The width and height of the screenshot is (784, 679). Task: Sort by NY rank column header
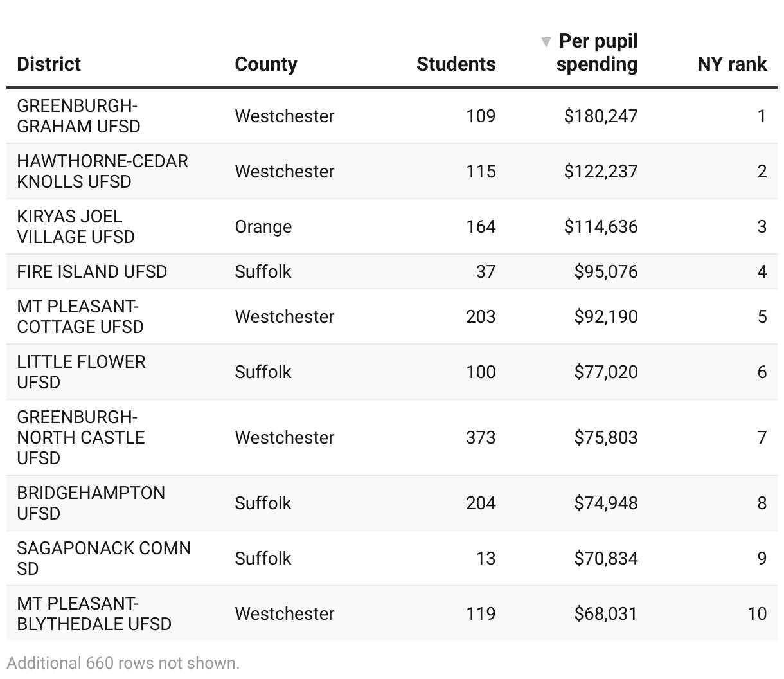click(732, 64)
